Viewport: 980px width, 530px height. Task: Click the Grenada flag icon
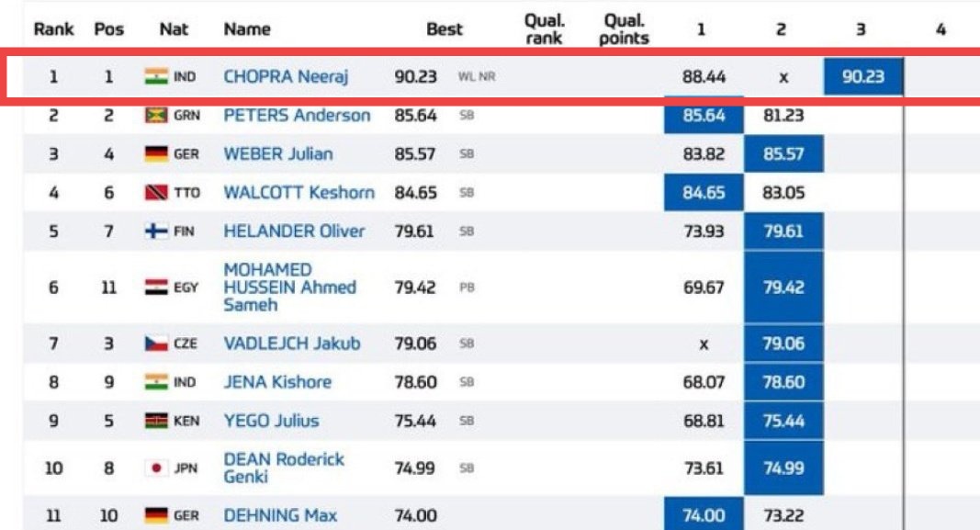156,116
